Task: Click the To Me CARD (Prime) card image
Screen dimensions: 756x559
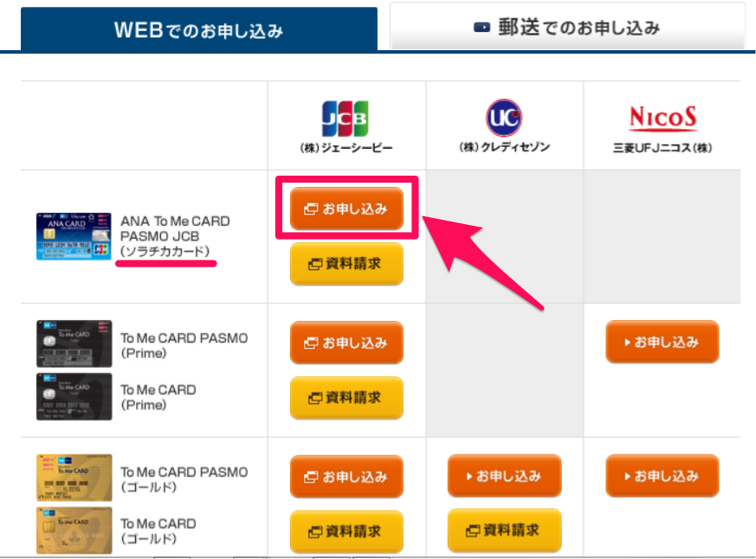Action: (x=74, y=396)
